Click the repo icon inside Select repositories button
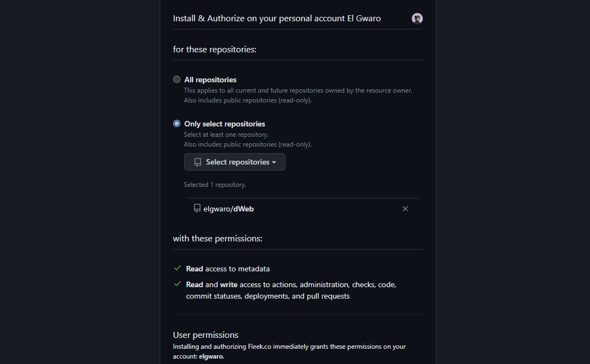This screenshot has width=590, height=364. pos(197,161)
